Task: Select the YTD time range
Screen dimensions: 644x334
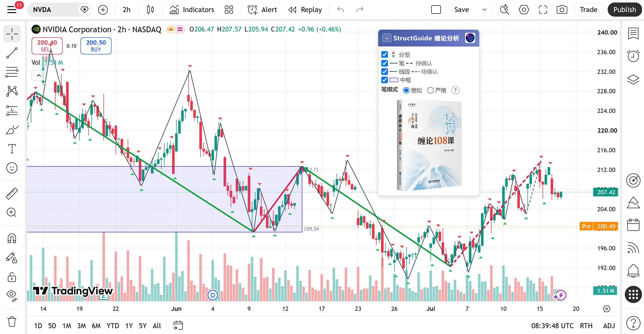Action: point(113,326)
